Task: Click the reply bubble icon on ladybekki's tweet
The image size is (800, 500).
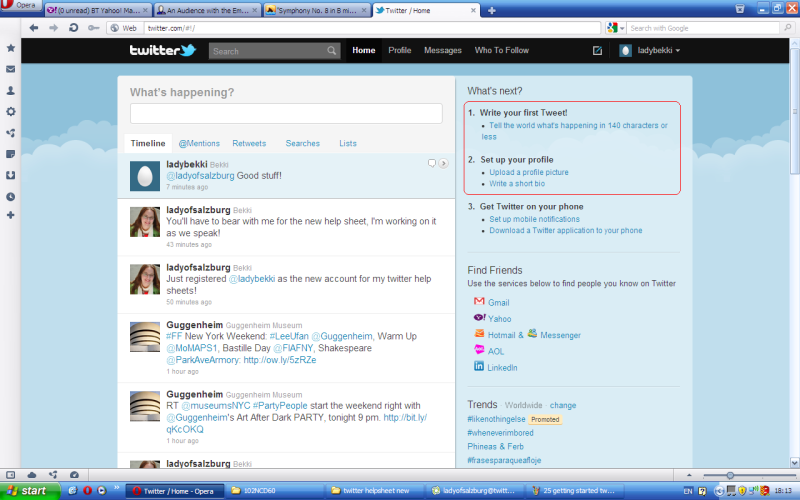Action: coord(432,163)
